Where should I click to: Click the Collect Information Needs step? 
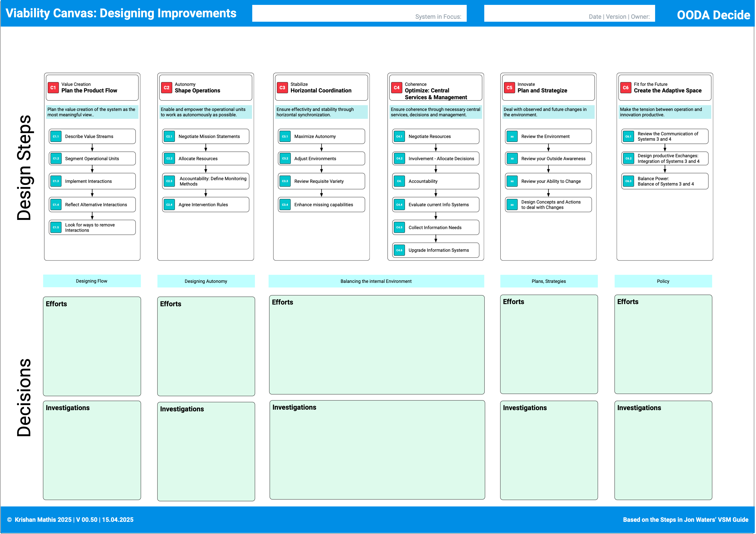435,228
